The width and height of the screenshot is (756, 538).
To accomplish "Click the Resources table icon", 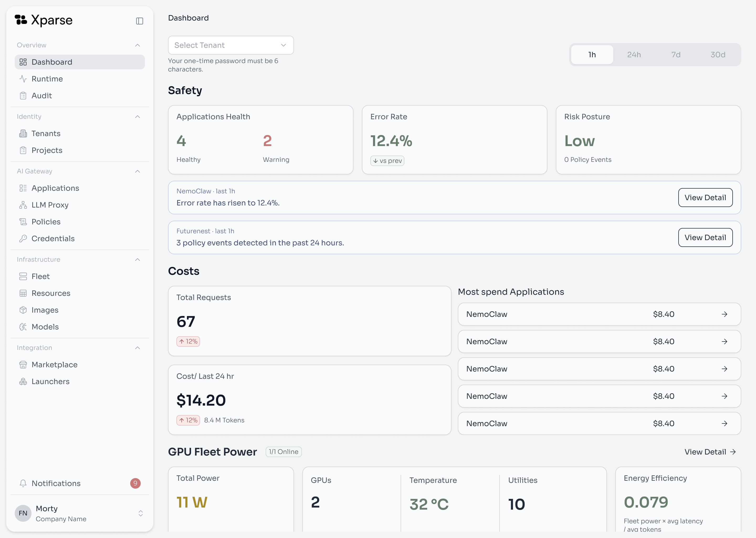I will [23, 293].
